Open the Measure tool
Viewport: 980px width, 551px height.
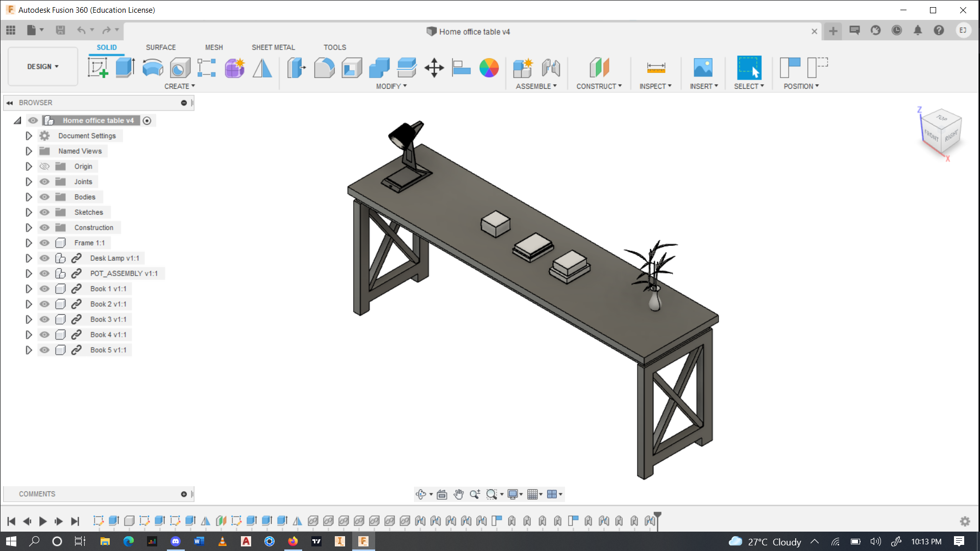click(655, 67)
